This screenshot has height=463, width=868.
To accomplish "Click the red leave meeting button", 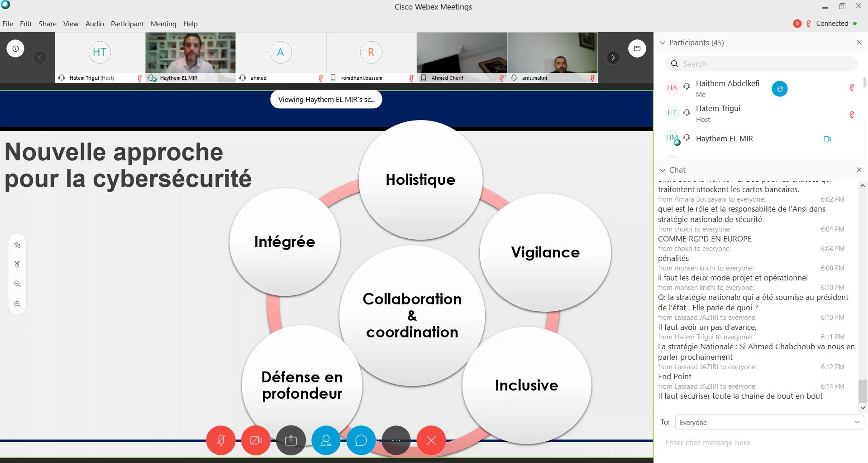I will pyautogui.click(x=431, y=440).
